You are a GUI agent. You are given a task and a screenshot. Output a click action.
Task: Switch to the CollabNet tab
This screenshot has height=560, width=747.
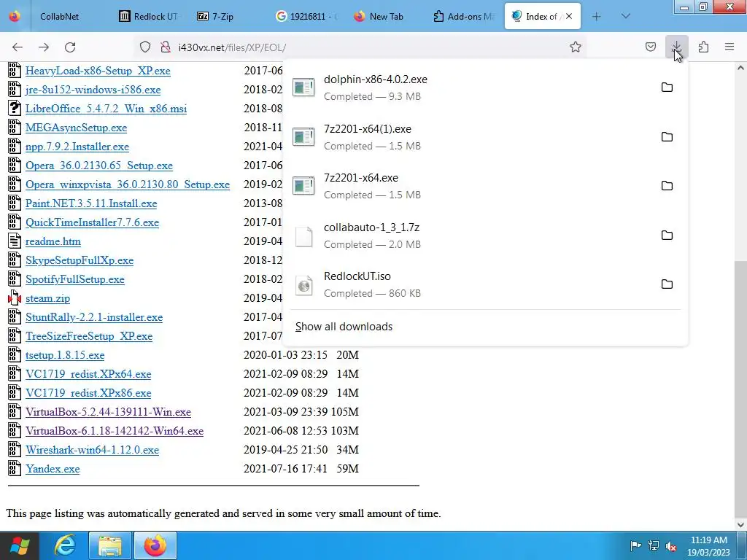click(59, 16)
